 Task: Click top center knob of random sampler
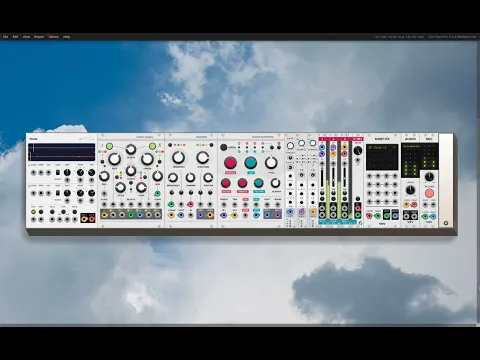(131, 149)
